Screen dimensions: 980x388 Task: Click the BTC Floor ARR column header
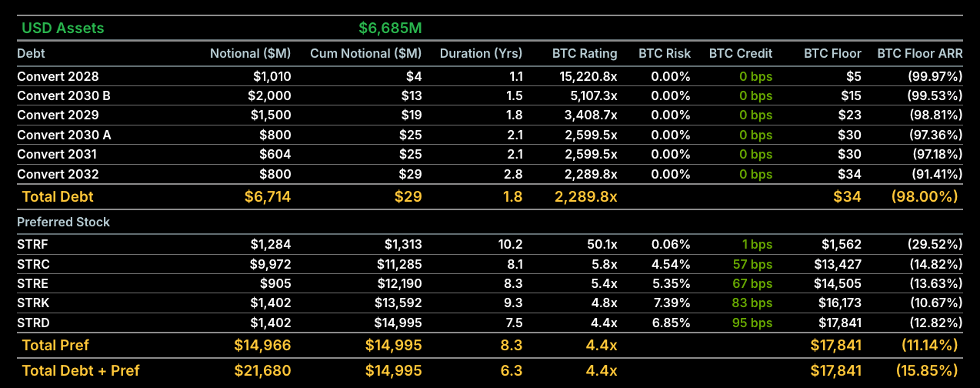click(x=920, y=54)
